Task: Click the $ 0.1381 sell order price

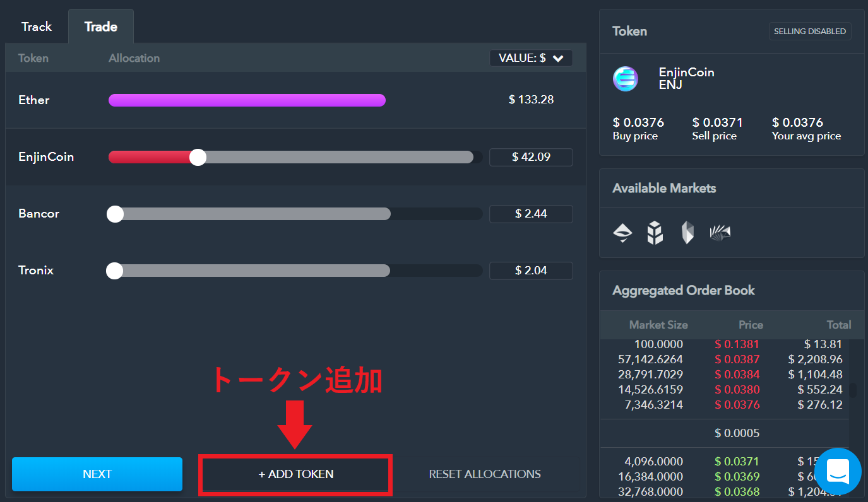Action: click(737, 344)
